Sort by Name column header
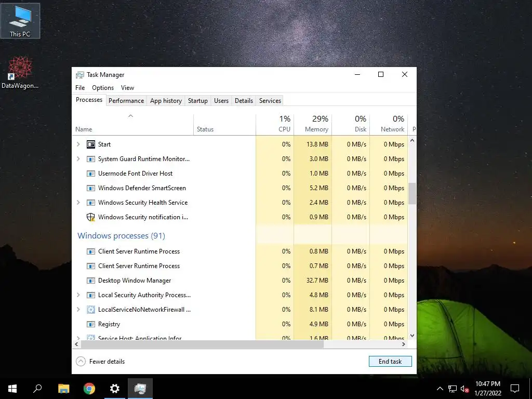Screen dimensions: 532x399 point(132,125)
